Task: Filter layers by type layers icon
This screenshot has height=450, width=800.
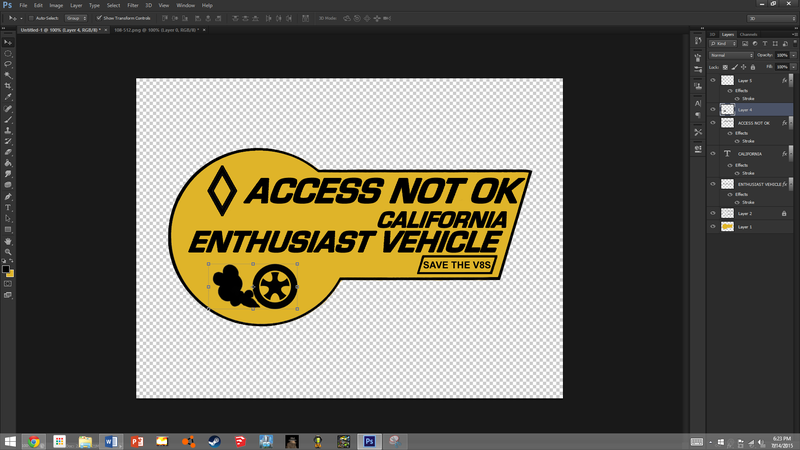Action: 765,44
